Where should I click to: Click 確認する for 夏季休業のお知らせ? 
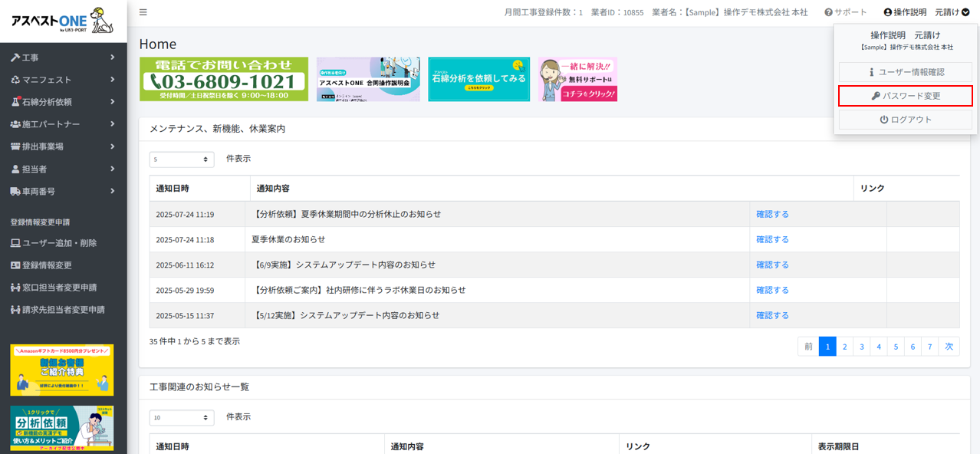pyautogui.click(x=772, y=239)
